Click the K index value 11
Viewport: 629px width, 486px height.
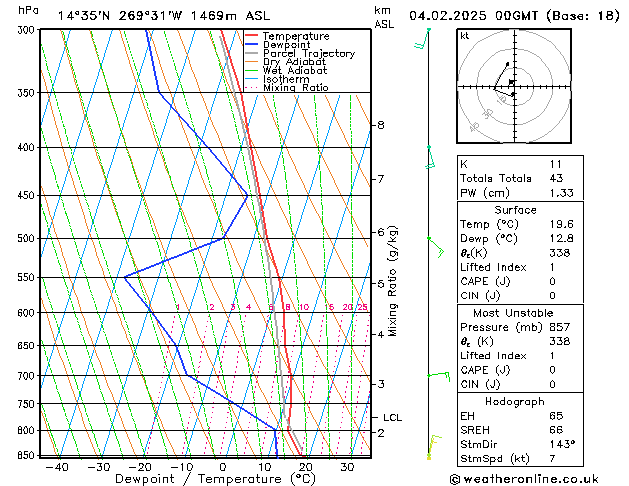(556, 164)
